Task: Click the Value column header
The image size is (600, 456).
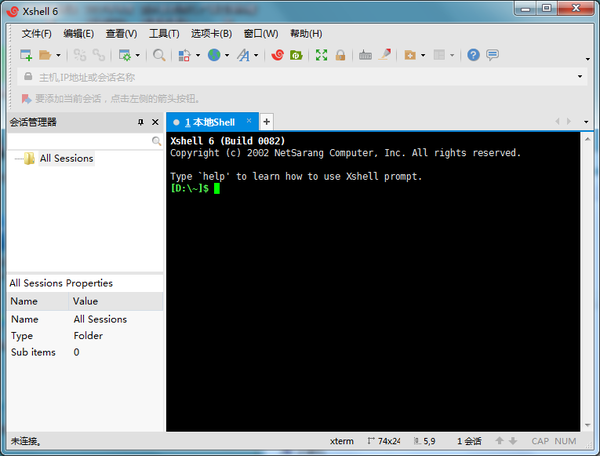Action: [116, 301]
